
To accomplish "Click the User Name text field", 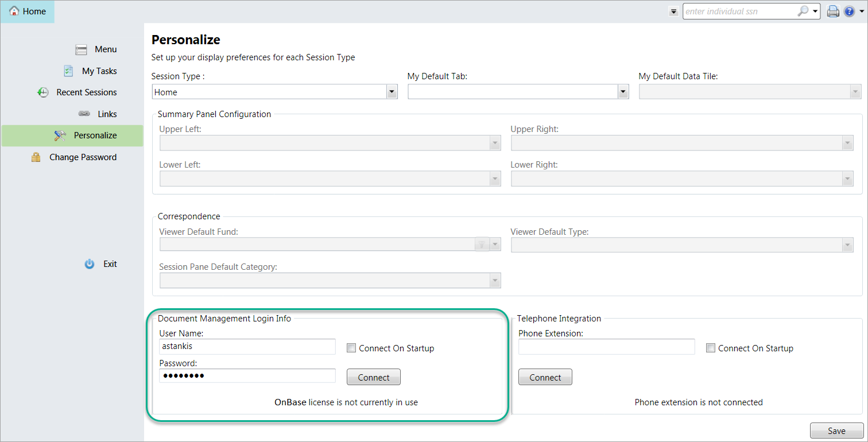I will point(247,347).
